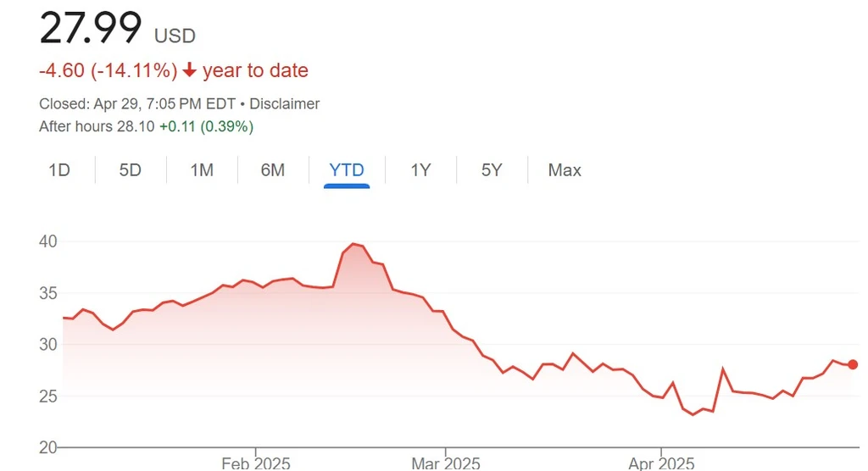Select the 5Y time range
The height and width of the screenshot is (471, 868).
[492, 170]
